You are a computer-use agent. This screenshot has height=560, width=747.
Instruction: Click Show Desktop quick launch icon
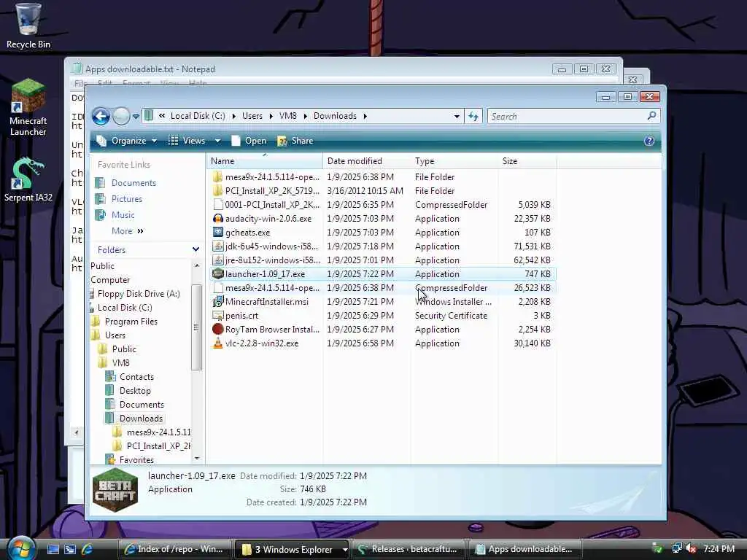coord(53,550)
